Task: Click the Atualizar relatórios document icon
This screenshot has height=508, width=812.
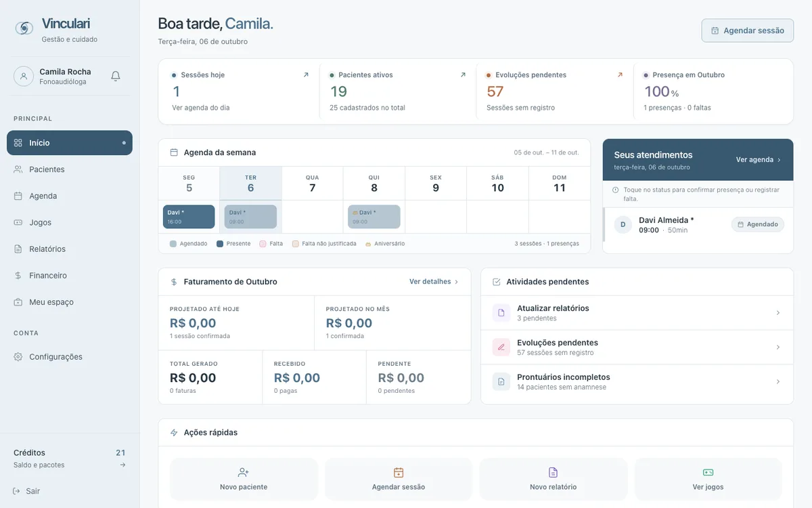Action: click(x=501, y=313)
